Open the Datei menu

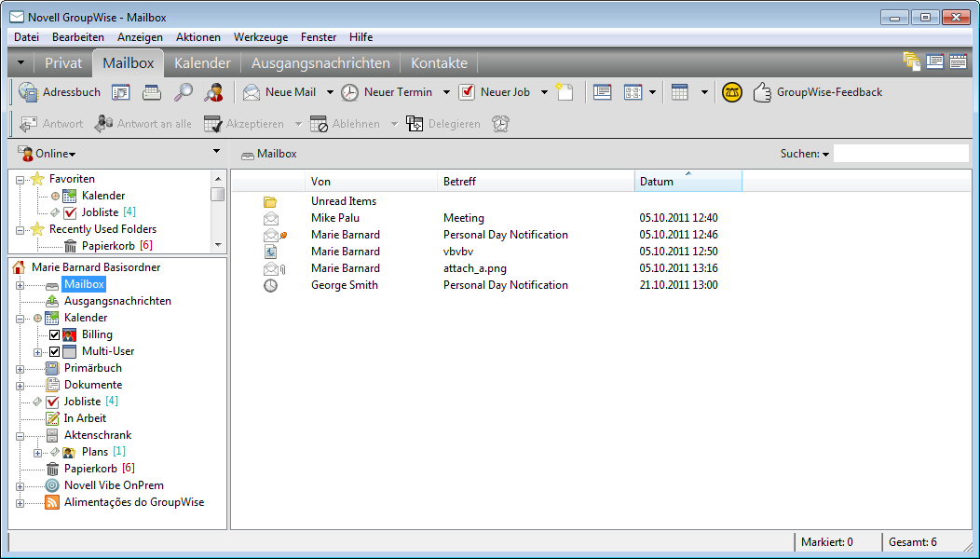(x=26, y=37)
